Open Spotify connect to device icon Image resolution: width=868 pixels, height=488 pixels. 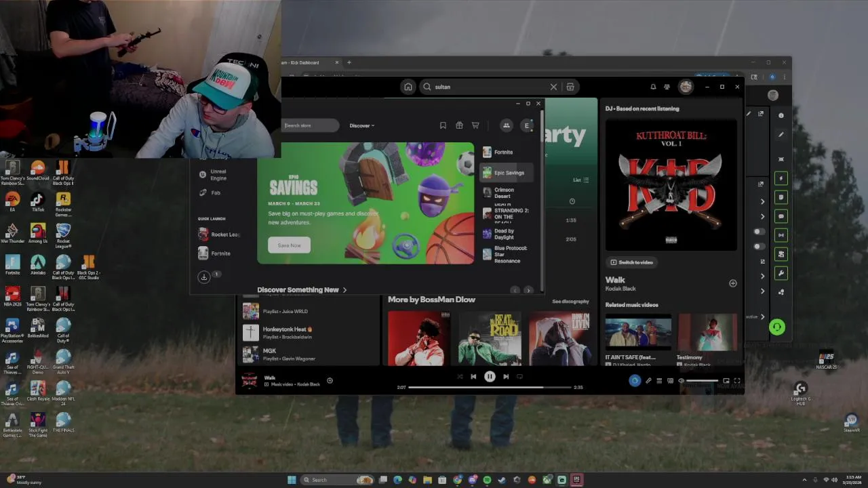coord(670,381)
